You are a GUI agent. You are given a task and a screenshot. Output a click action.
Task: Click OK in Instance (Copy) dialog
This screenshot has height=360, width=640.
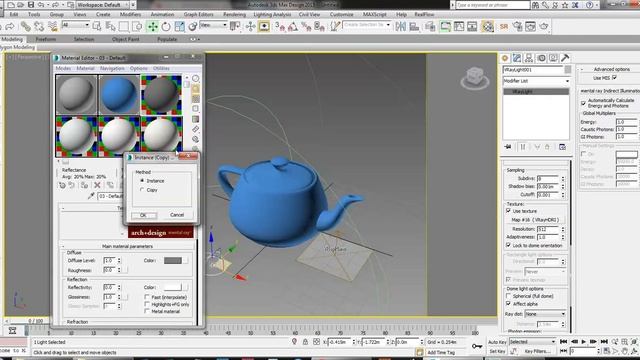pos(143,215)
